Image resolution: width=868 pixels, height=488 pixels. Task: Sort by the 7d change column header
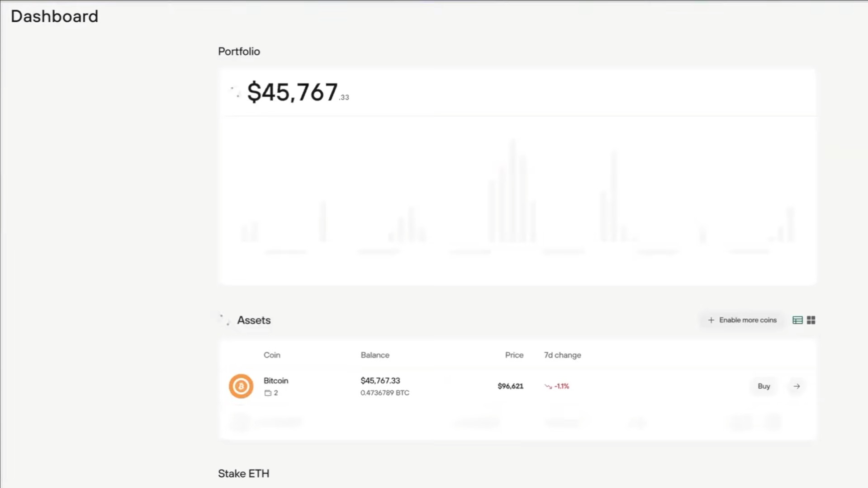pos(562,355)
